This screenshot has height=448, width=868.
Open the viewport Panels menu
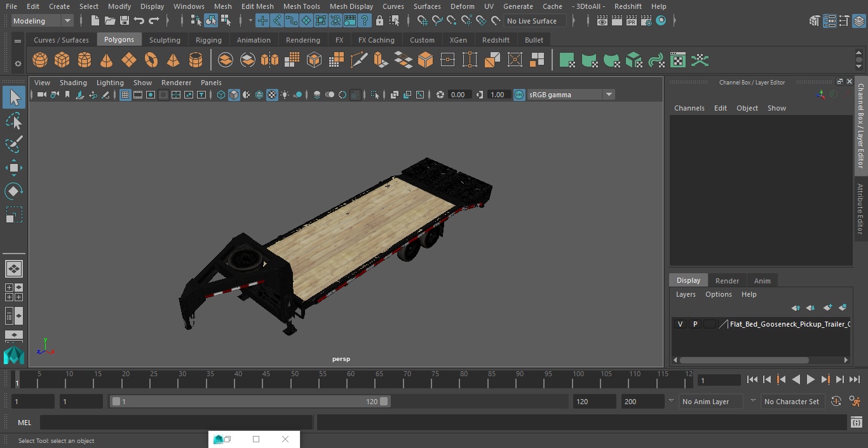[211, 83]
